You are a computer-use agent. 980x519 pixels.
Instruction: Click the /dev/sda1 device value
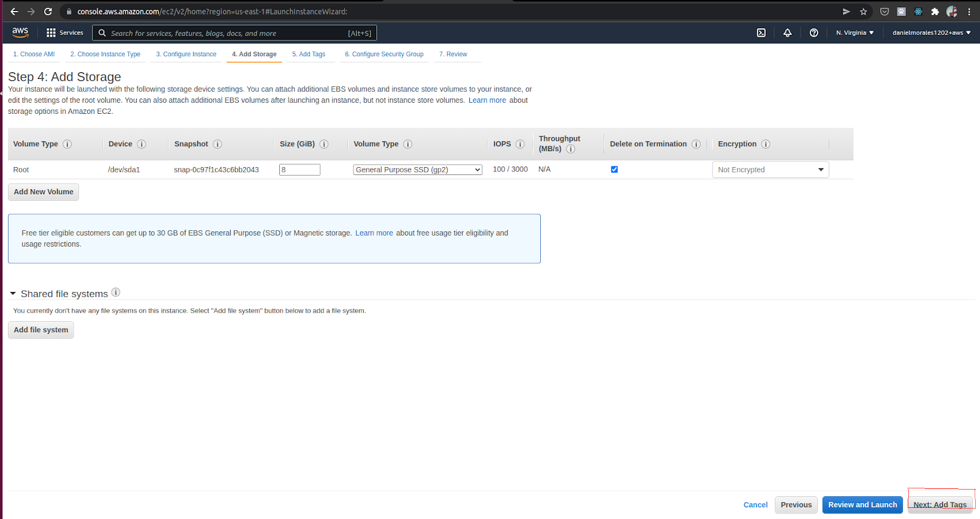coord(124,170)
